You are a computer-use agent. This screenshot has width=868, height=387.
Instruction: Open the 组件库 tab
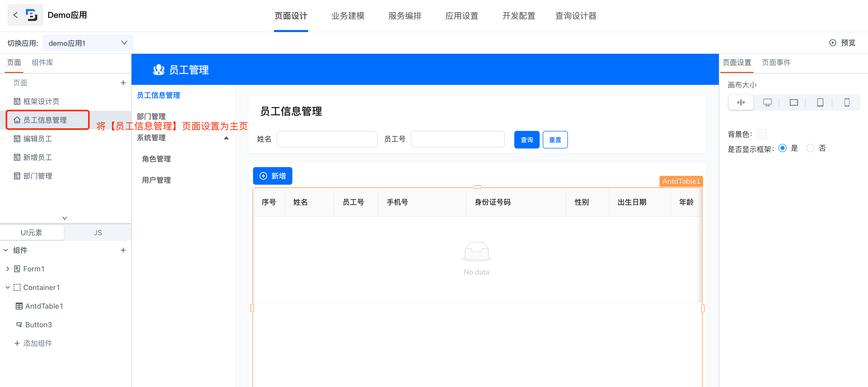coord(42,63)
